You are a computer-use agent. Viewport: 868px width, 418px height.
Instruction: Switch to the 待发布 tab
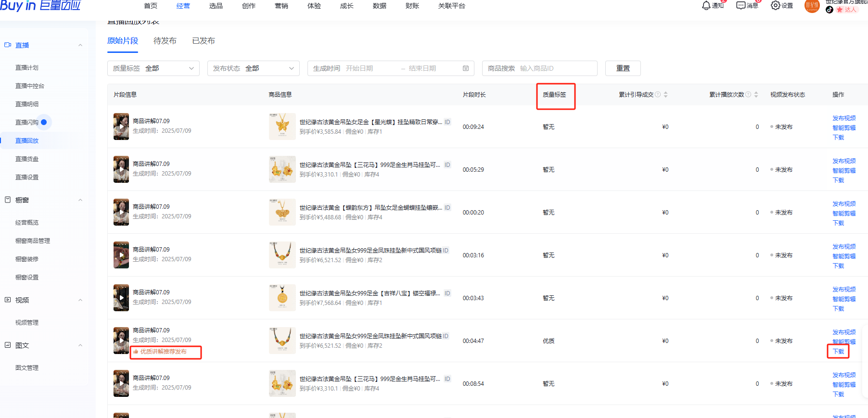click(x=165, y=41)
